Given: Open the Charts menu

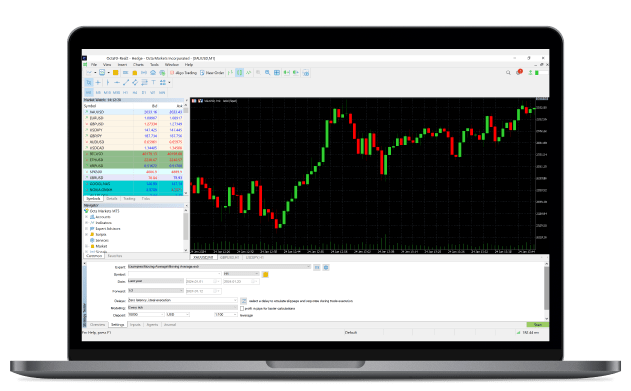Looking at the screenshot, I should tap(138, 64).
